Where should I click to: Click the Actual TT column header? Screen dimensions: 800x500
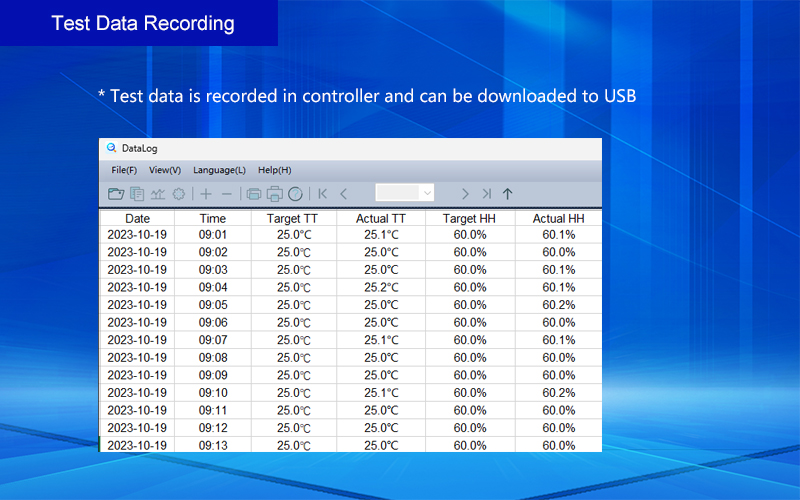pos(381,218)
